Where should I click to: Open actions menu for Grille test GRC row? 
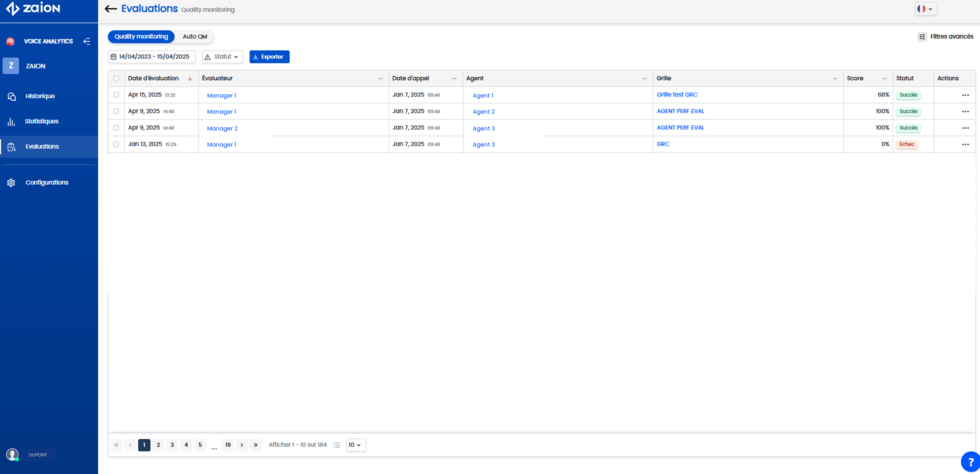click(x=965, y=95)
